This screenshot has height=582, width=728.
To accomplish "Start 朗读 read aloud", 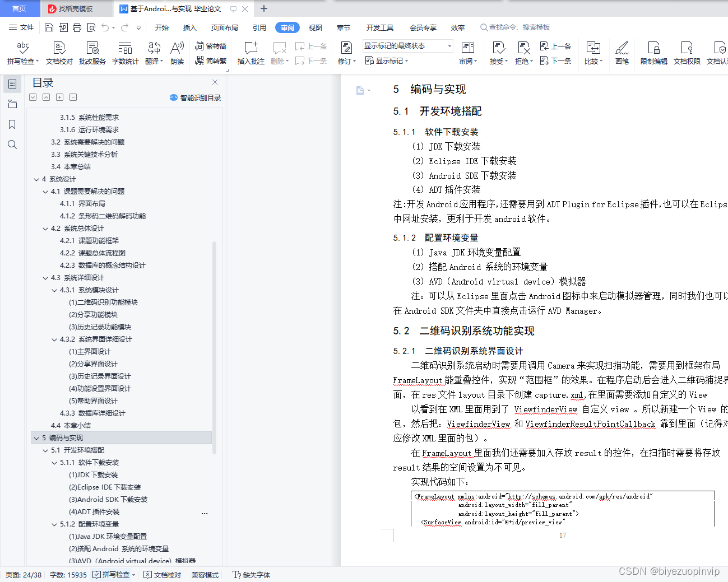I will click(177, 53).
